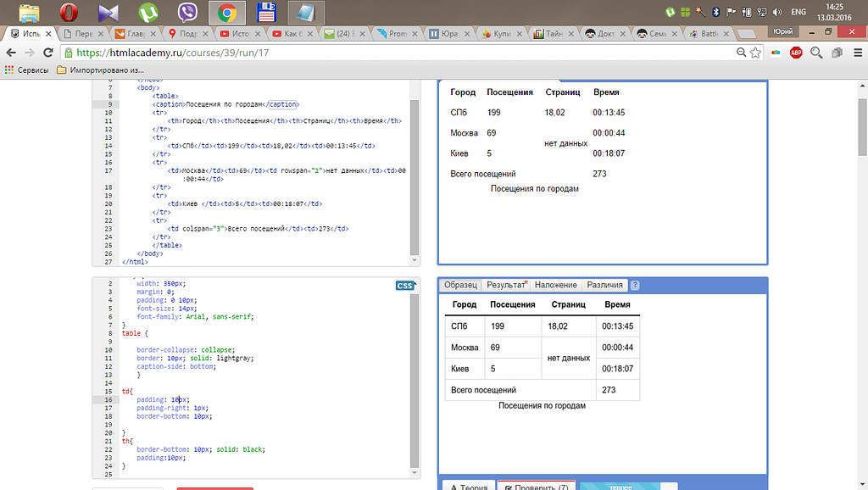This screenshot has height=490, width=868.
Task: Select the Различия tab
Action: click(x=604, y=285)
